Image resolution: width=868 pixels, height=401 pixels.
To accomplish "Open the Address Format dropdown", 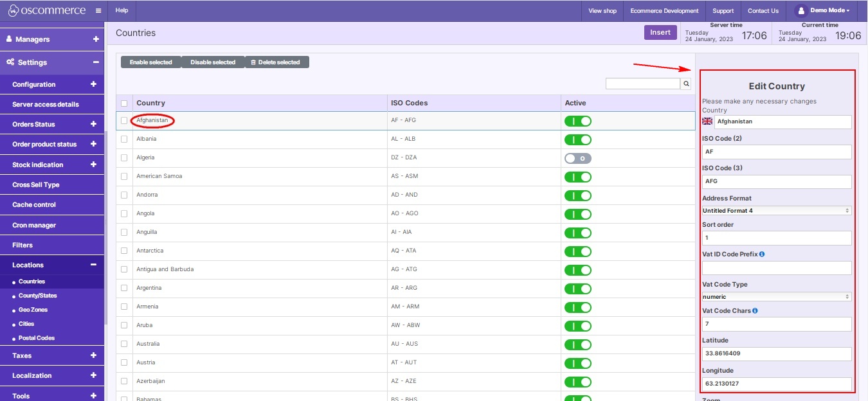I will (x=776, y=210).
